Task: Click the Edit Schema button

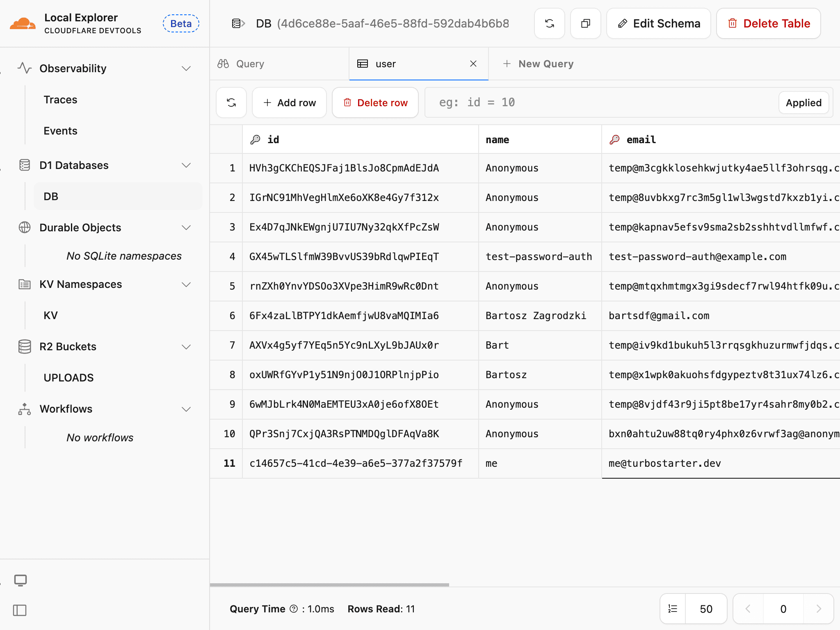Action: tap(659, 23)
